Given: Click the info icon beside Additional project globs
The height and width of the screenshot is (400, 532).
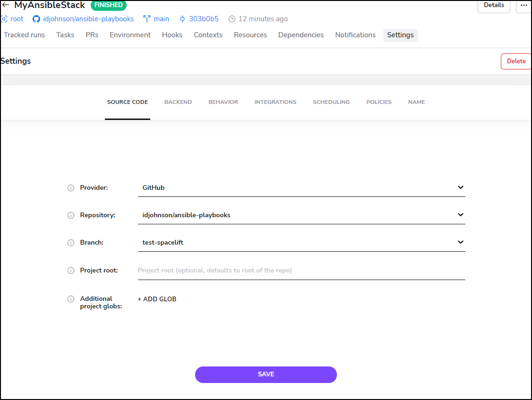Looking at the screenshot, I should pos(71,299).
